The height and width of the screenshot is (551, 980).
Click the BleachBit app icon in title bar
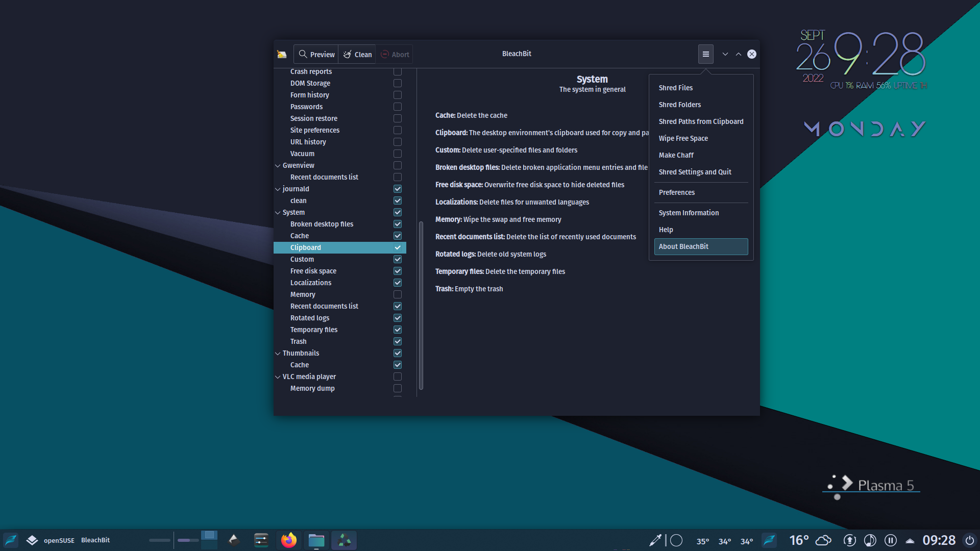coord(282,54)
